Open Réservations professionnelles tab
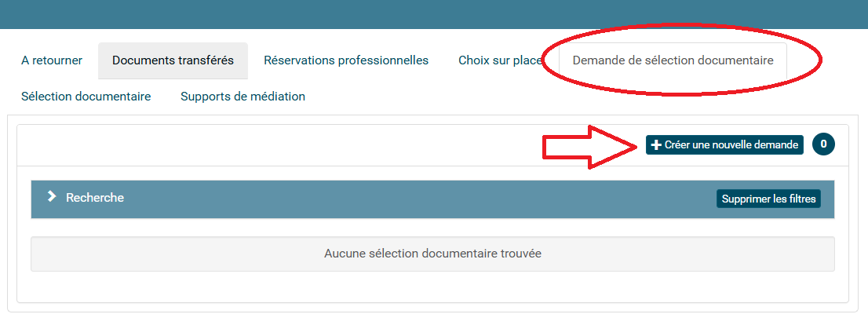 (346, 60)
